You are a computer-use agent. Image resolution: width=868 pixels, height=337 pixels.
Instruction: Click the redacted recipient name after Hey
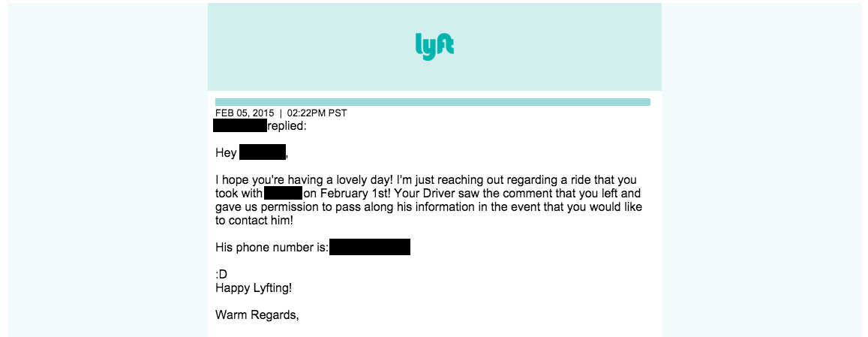click(x=263, y=152)
